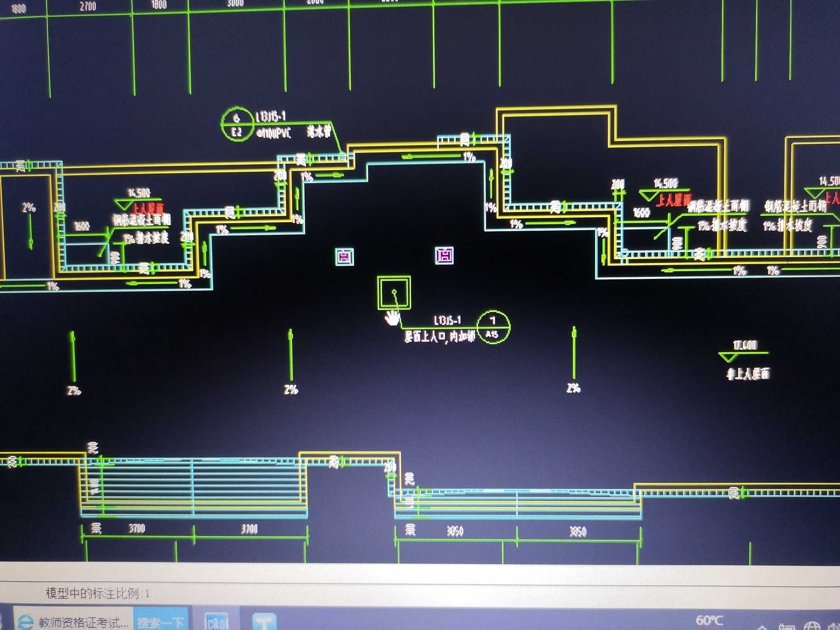Image resolution: width=840 pixels, height=630 pixels.
Task: Select the 2700 dimension at the top
Action: pyautogui.click(x=88, y=6)
